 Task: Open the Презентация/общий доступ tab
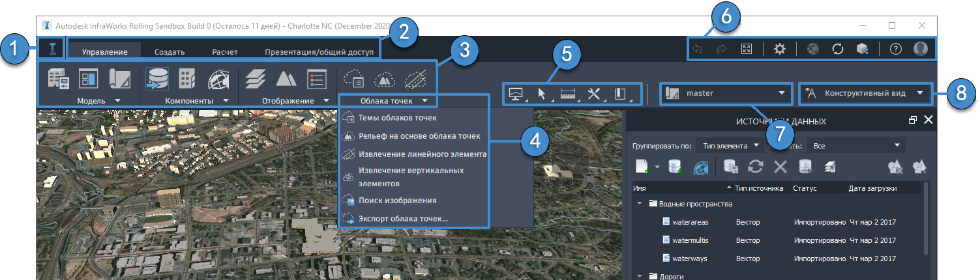point(319,51)
